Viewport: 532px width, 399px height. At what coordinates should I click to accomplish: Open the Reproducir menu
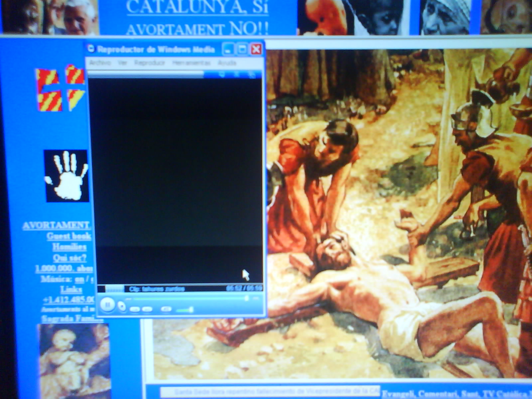pyautogui.click(x=150, y=63)
